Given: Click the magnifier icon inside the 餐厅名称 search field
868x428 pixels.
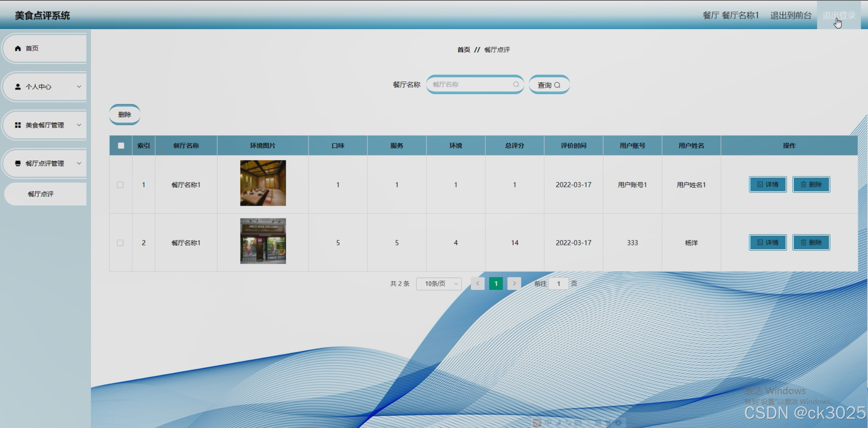Looking at the screenshot, I should [516, 85].
